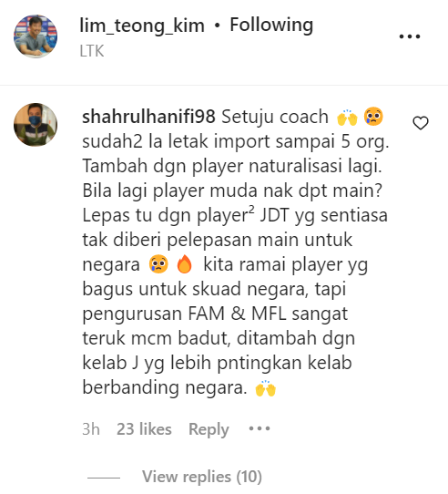
Task: Open shahrulhanifi98 profile avatar
Action: coord(36,125)
